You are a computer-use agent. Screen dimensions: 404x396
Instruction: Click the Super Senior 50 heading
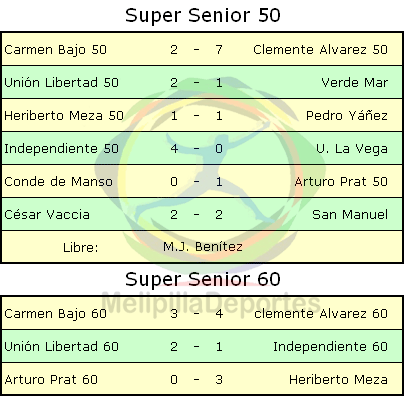pos(203,15)
